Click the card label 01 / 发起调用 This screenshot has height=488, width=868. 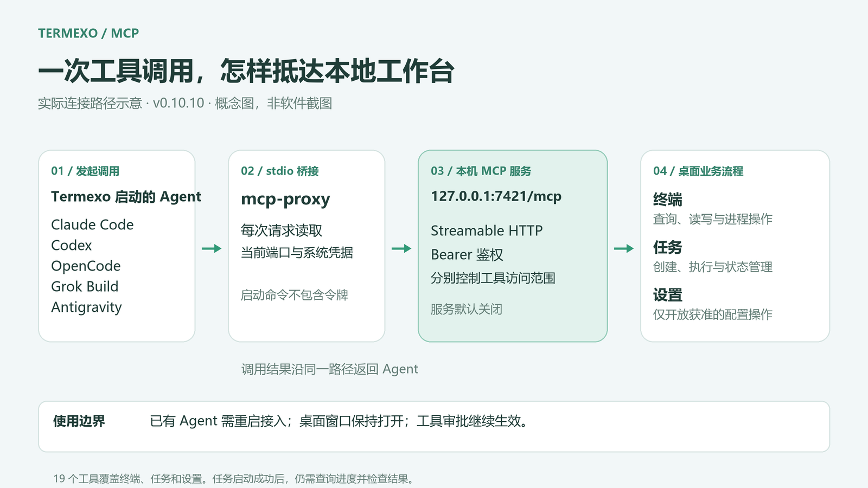pyautogui.click(x=85, y=171)
